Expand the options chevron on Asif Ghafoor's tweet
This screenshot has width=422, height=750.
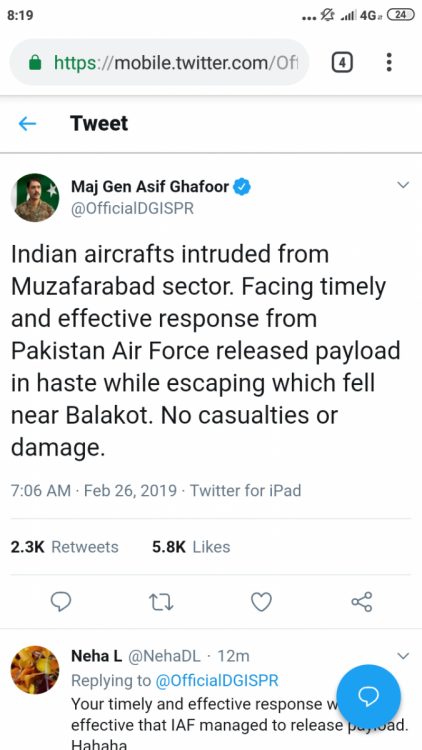(x=403, y=185)
